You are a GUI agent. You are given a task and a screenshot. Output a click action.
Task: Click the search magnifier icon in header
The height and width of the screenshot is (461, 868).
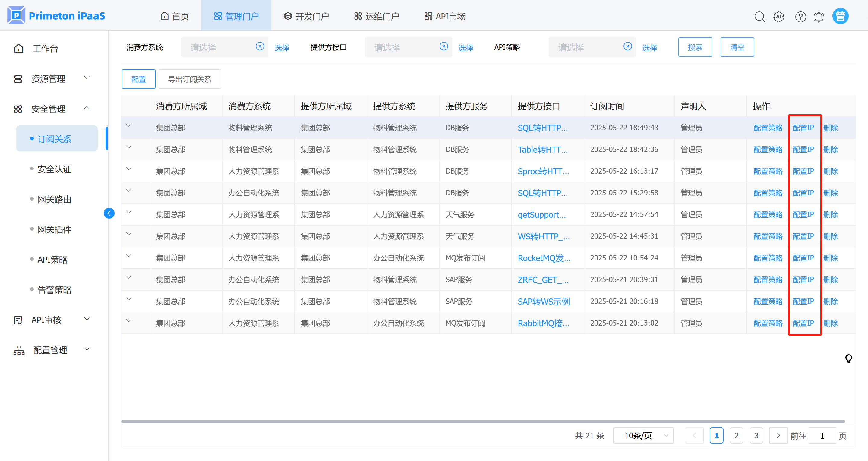click(759, 17)
